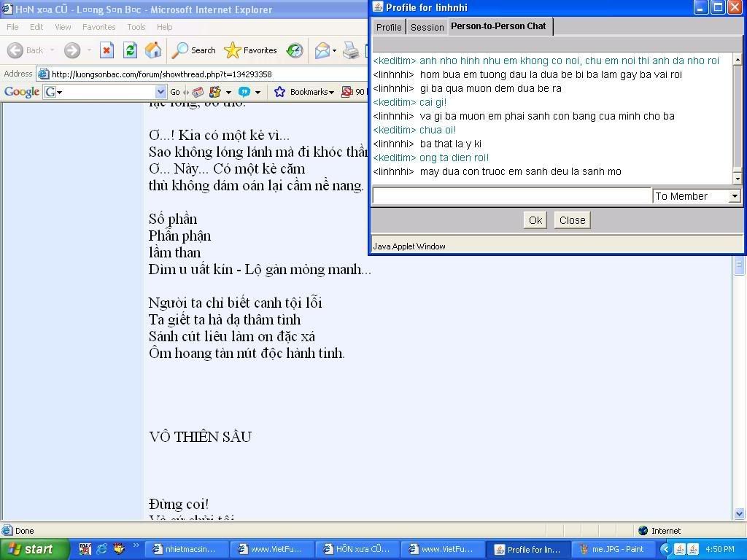This screenshot has width=747, height=560.
Task: Click the third quick launch icon
Action: coord(118,549)
